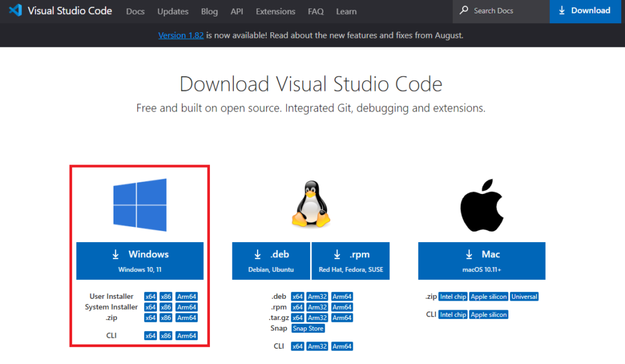Click the 'System Installer' label text
Screen dimensions: 625x364
tap(111, 307)
